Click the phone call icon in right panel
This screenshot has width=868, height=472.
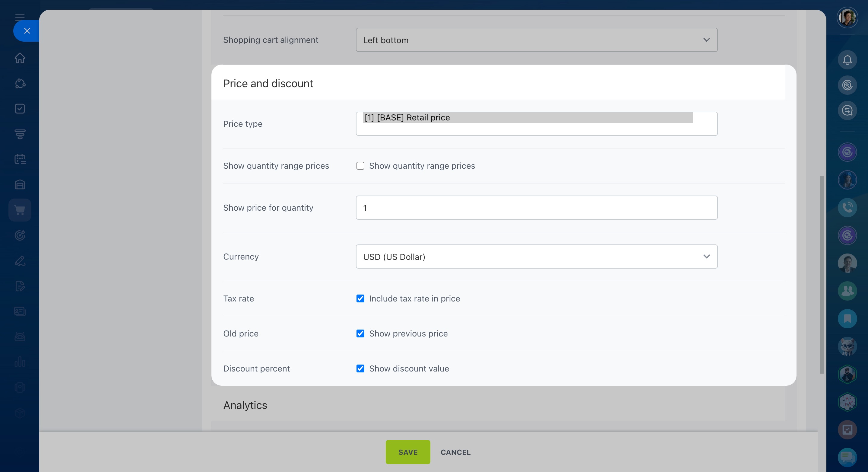847,208
